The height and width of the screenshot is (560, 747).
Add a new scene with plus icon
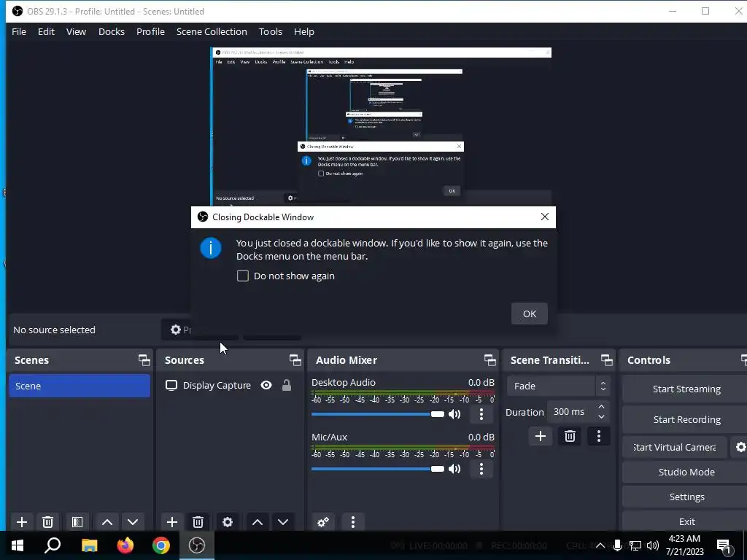22,522
